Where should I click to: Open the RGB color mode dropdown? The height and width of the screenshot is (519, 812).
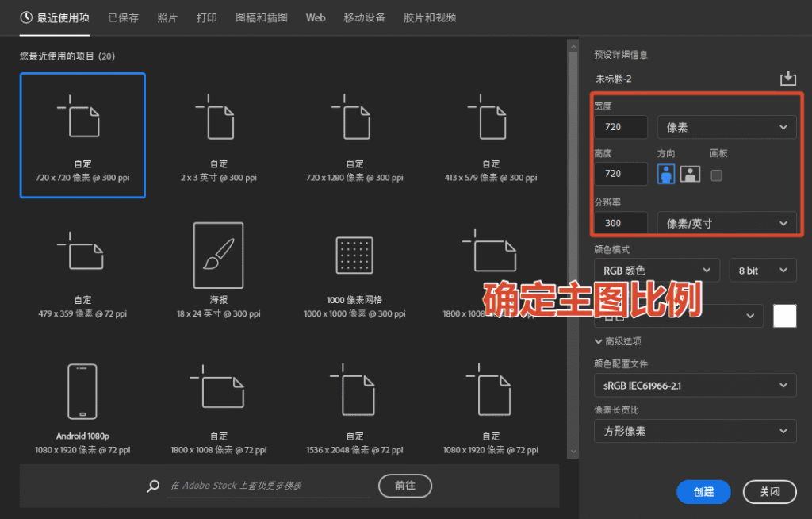click(x=657, y=270)
